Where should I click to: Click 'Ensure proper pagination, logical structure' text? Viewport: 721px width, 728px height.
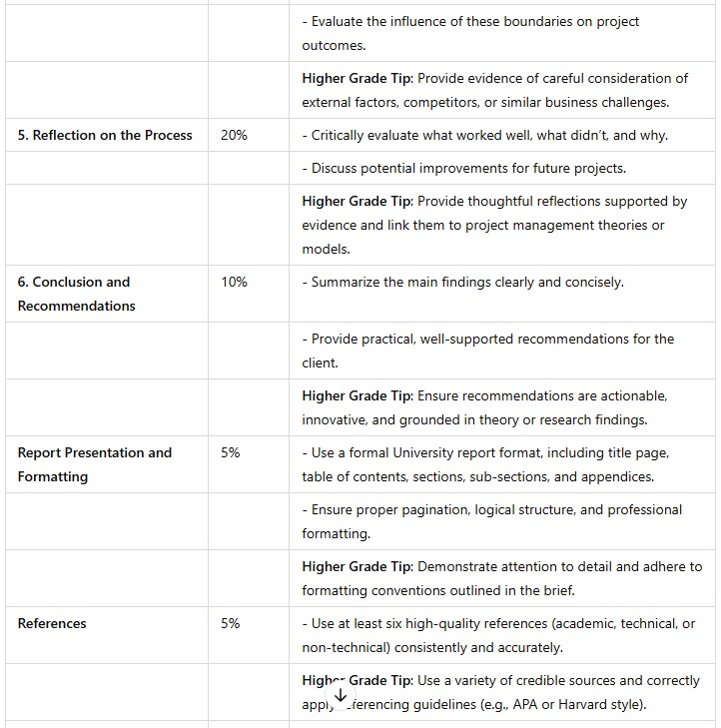[x=491, y=521]
